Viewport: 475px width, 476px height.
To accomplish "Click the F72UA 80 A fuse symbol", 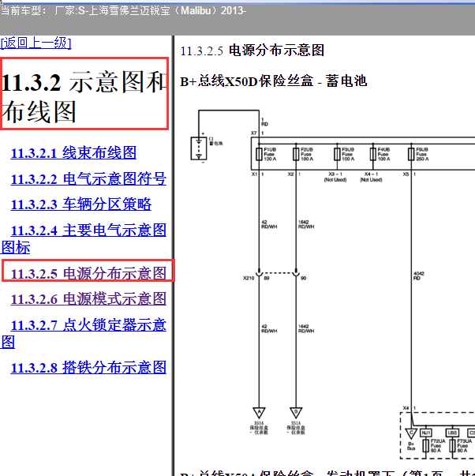I will click(x=426, y=446).
